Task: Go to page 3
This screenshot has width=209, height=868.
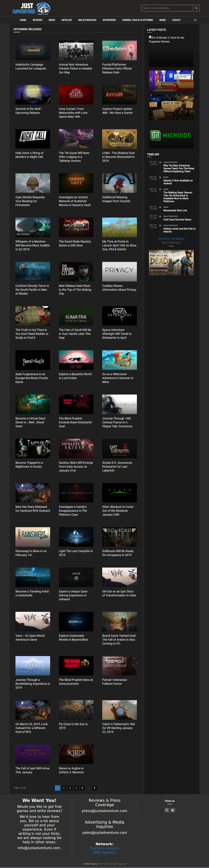Action: point(70,788)
